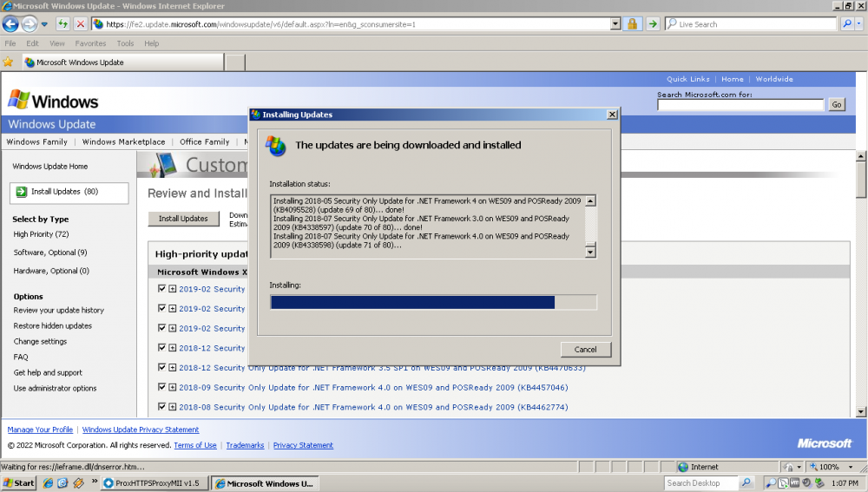The height and width of the screenshot is (492, 868).
Task: Click the Internet zone globe in status bar
Action: [x=683, y=467]
